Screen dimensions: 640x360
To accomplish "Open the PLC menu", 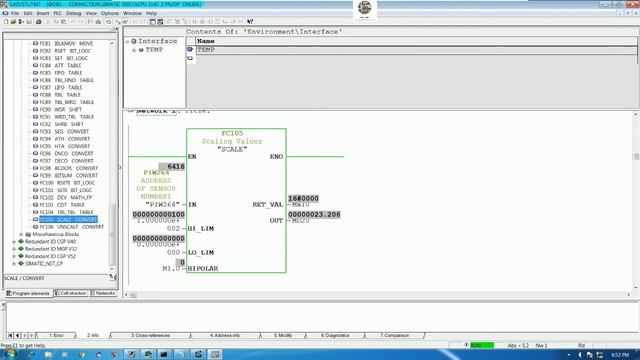I will [x=58, y=13].
